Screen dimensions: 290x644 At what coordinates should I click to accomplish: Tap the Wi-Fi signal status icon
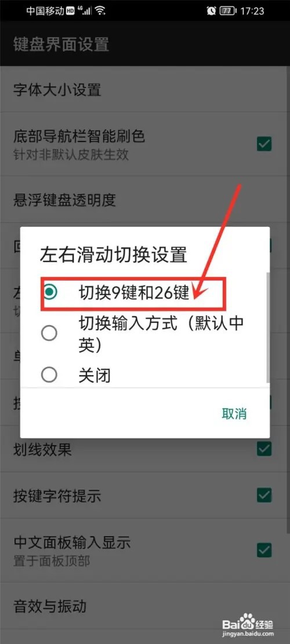click(x=100, y=10)
